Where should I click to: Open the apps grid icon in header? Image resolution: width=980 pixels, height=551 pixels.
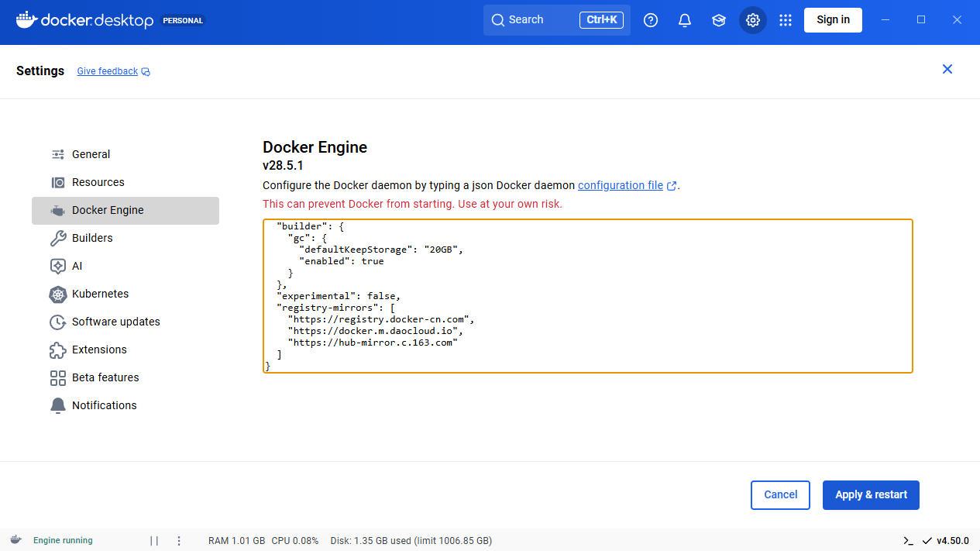pyautogui.click(x=786, y=20)
